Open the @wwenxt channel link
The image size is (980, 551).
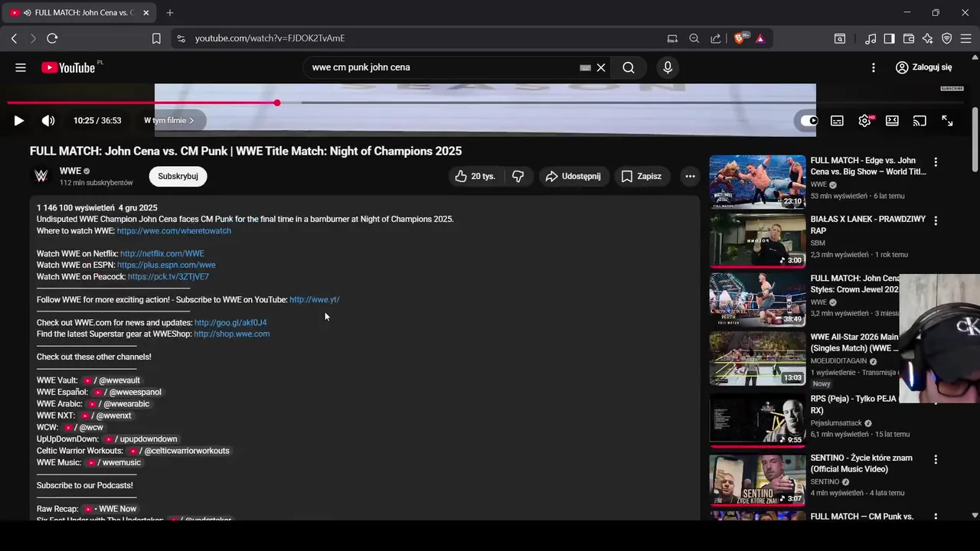(106, 416)
